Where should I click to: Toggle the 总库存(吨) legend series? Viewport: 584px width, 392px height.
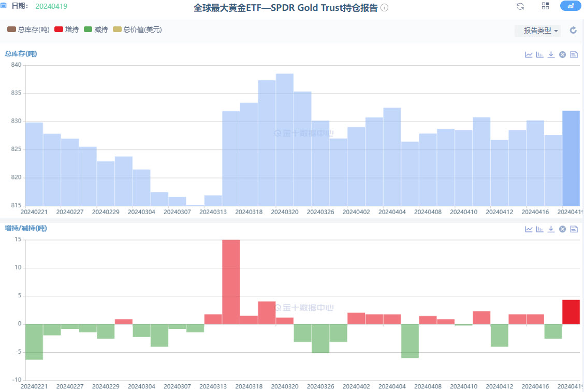[28, 29]
